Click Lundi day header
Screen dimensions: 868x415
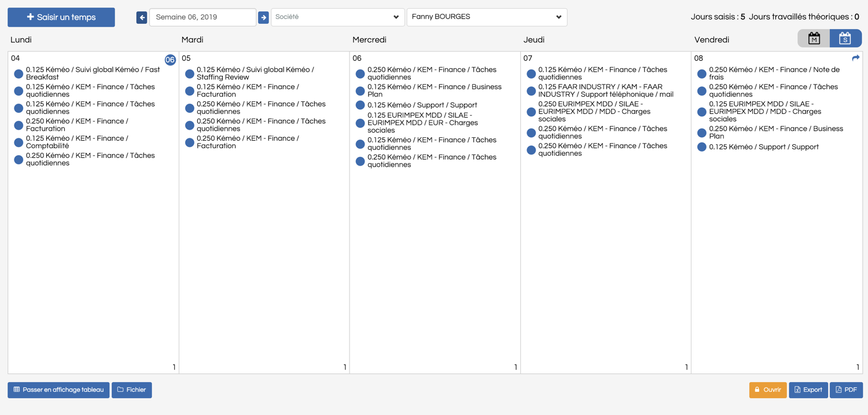(x=21, y=40)
